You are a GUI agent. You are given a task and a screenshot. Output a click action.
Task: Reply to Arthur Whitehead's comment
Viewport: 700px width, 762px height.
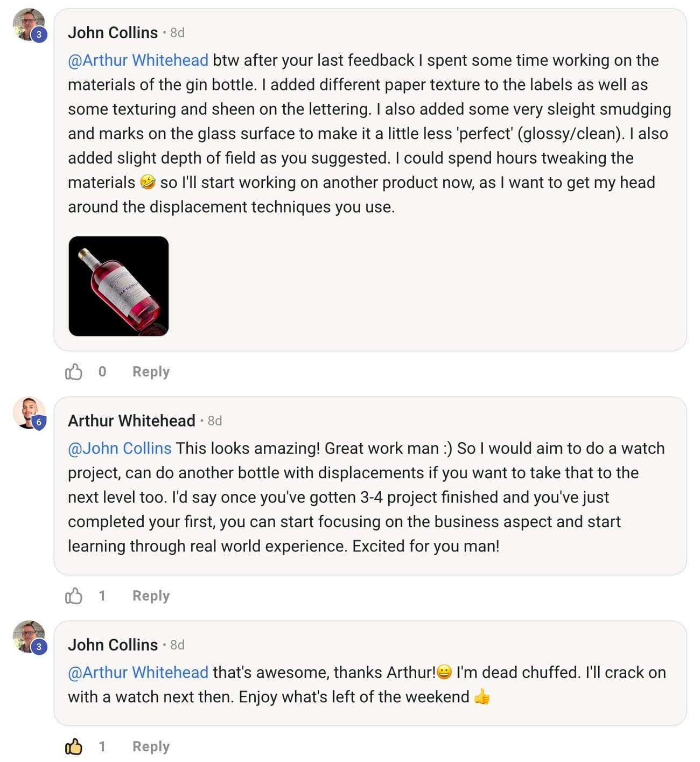(x=151, y=596)
